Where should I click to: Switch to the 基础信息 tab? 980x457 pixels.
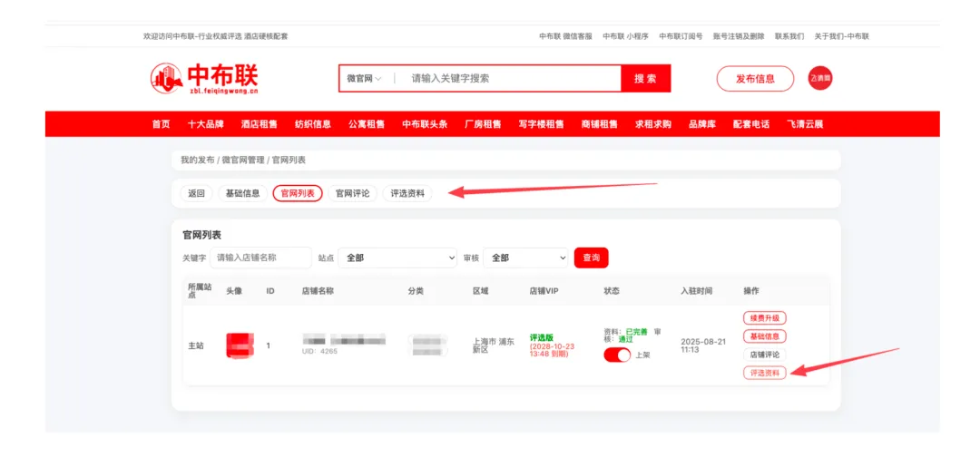[x=242, y=193]
